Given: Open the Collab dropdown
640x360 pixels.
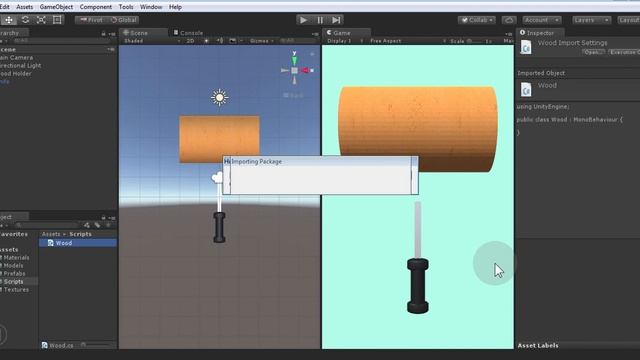Looking at the screenshot, I should tap(477, 20).
